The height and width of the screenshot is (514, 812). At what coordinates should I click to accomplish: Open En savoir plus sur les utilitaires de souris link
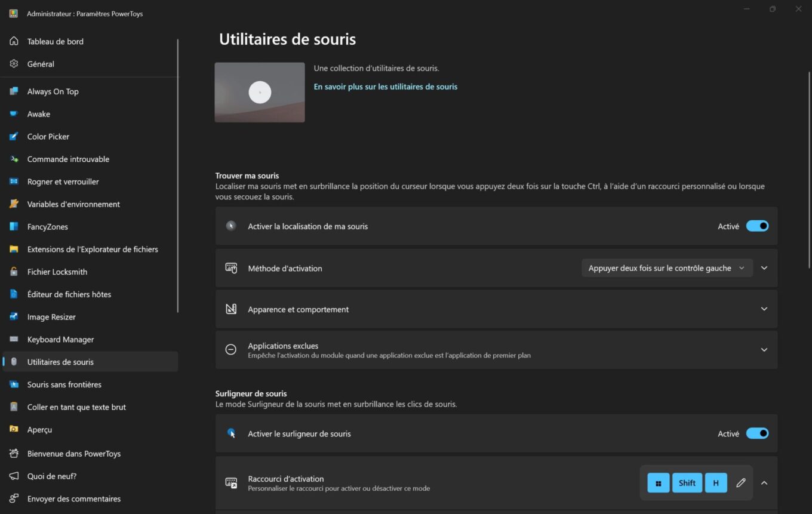386,87
